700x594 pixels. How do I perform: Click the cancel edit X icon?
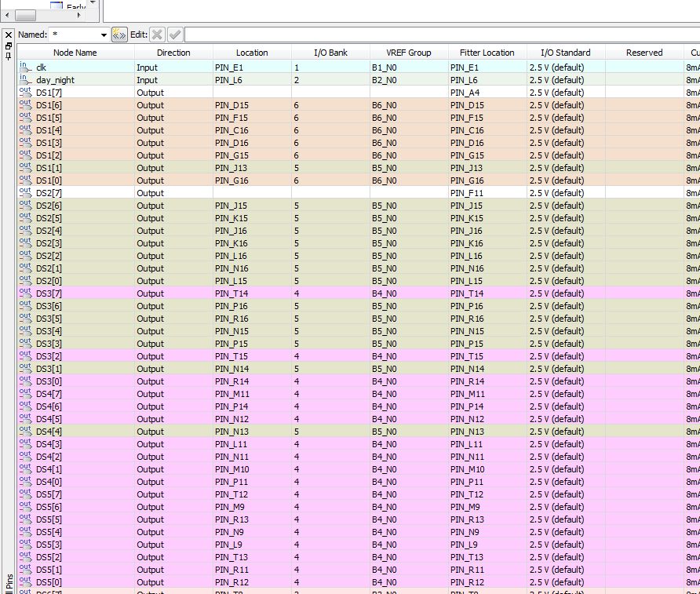click(157, 35)
